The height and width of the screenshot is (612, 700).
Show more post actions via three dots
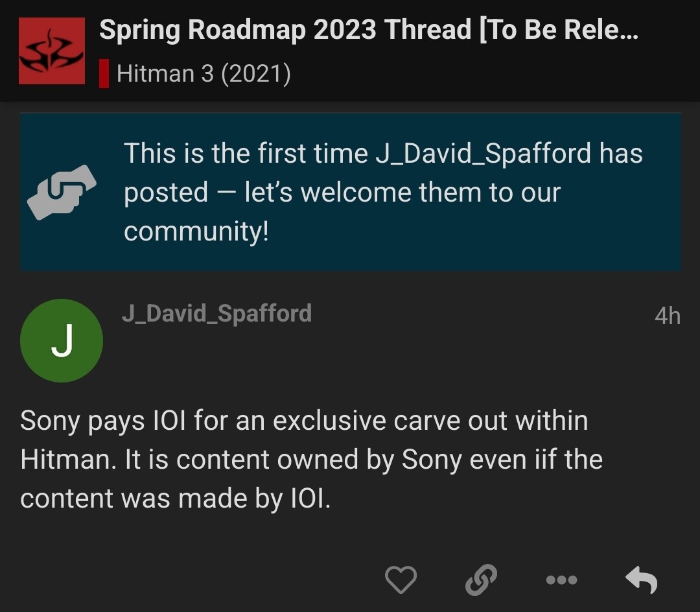(561, 580)
